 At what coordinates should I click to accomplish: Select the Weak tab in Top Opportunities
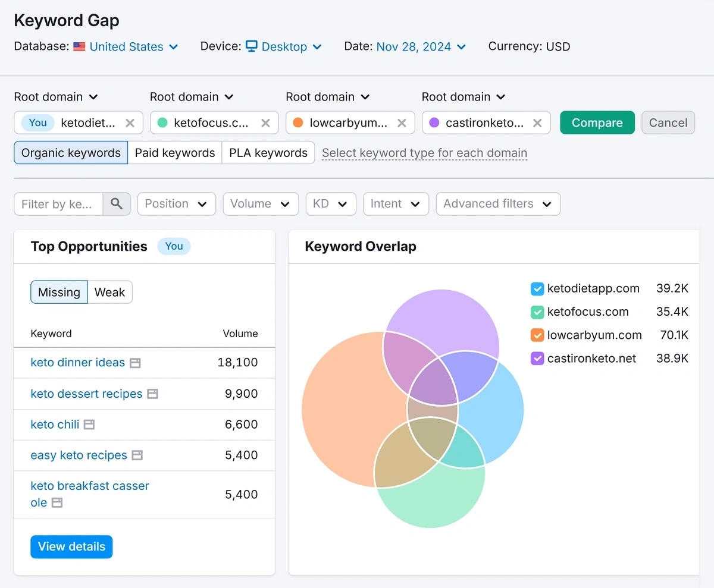(110, 292)
